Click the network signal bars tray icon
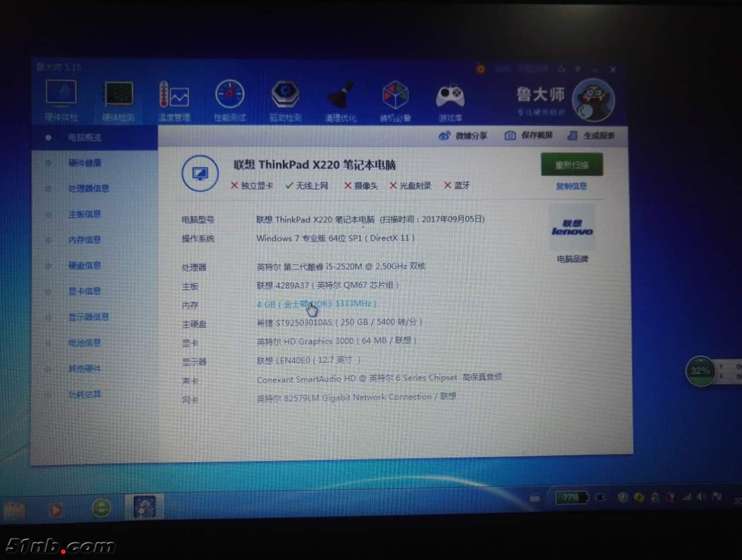742x560 pixels. pos(686,497)
